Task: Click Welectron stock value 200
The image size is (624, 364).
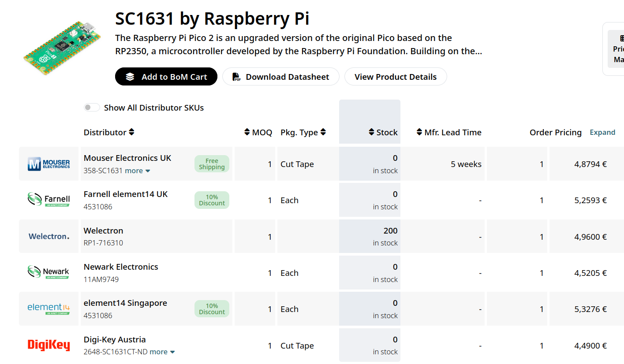Action: point(390,230)
